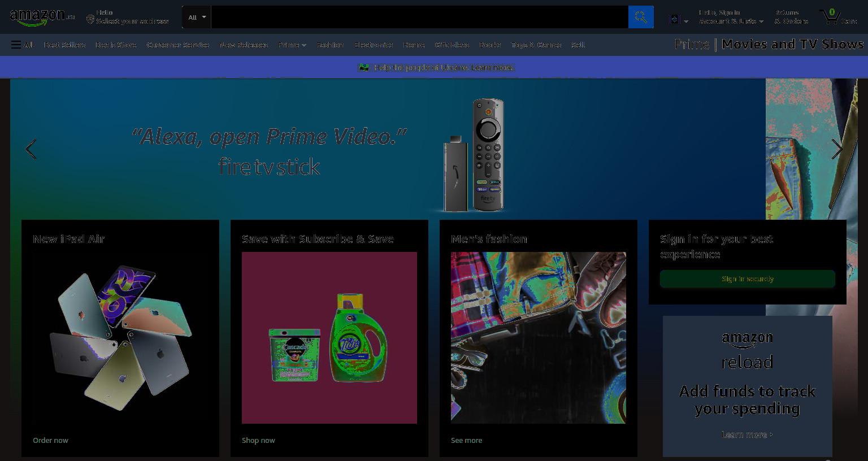Viewport: 868px width, 461px height.
Task: Click the Canada flag language selector
Action: (x=678, y=20)
